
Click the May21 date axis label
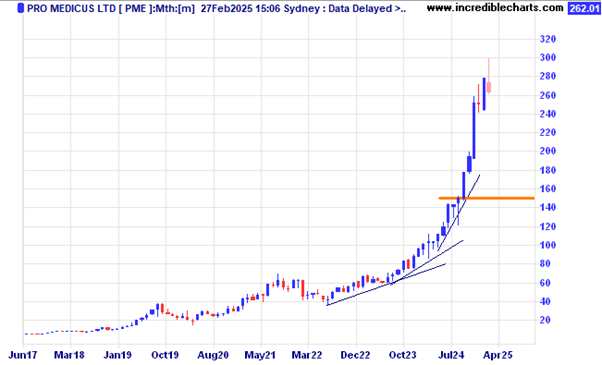[x=260, y=355]
